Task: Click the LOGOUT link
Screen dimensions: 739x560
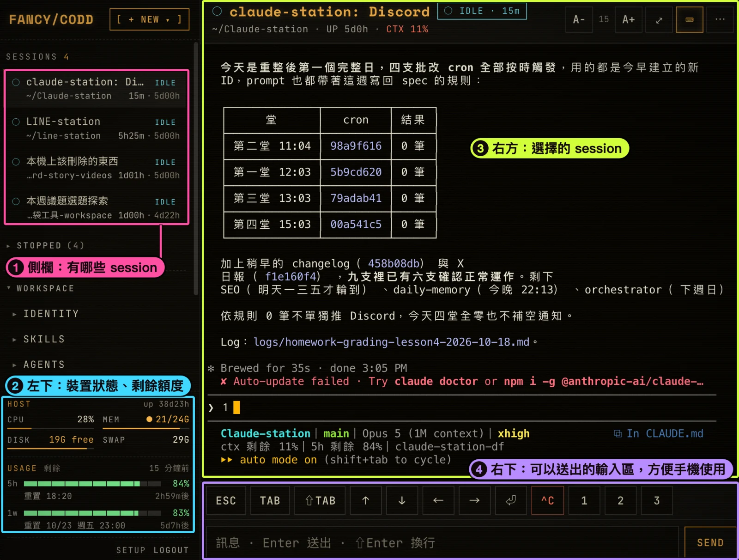Action: coord(171,550)
